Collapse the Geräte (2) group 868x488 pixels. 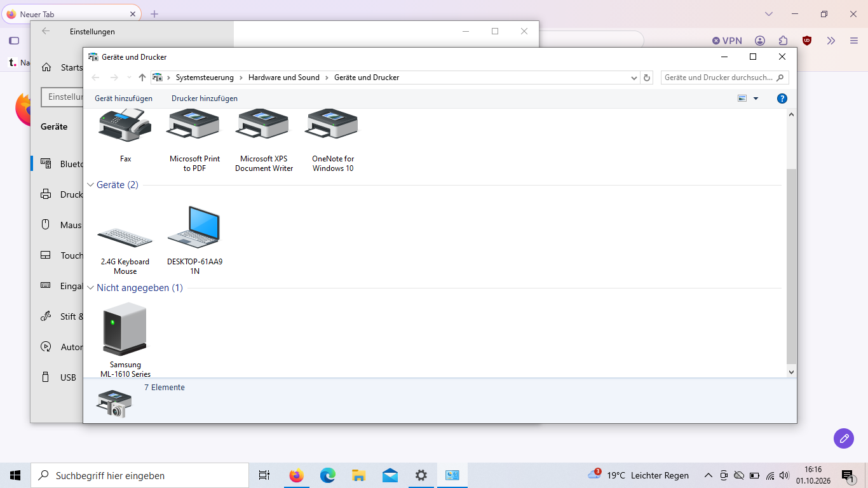[x=90, y=185]
